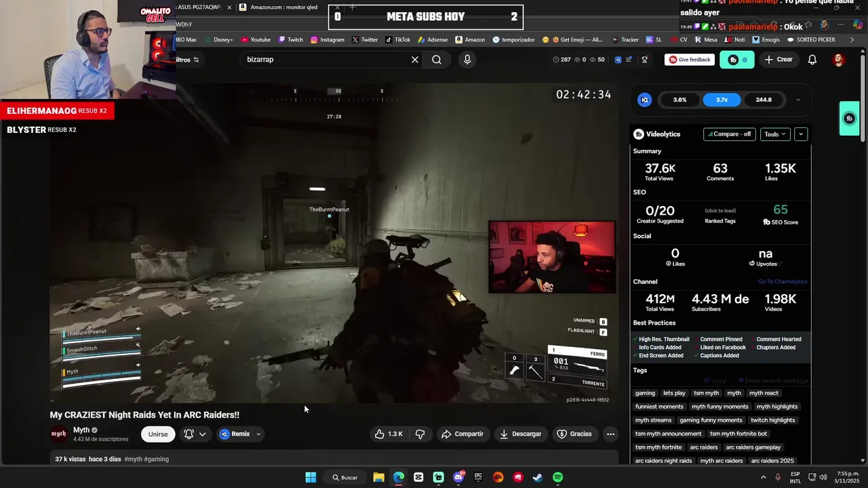Open Discord from the taskbar

pyautogui.click(x=458, y=477)
